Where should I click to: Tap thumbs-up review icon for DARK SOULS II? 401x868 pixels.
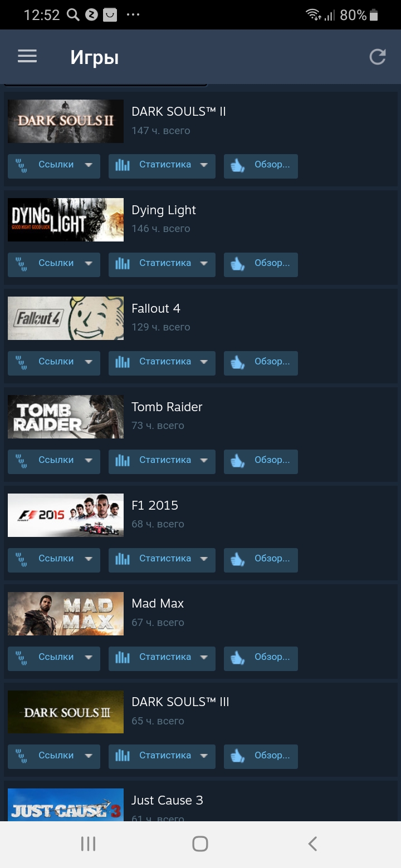point(238,165)
